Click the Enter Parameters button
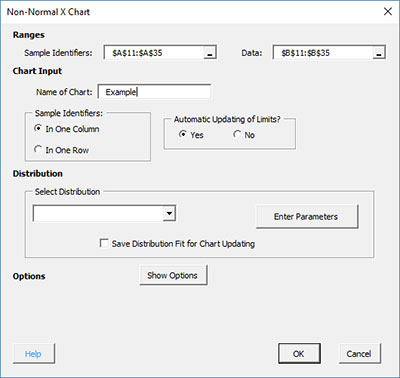 pos(306,216)
